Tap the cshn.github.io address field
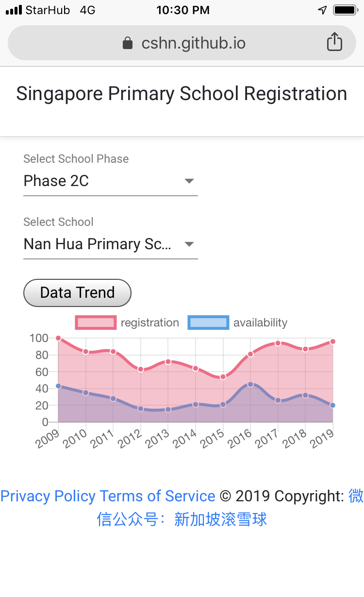Viewport: 364px width, 597px height. click(x=193, y=43)
